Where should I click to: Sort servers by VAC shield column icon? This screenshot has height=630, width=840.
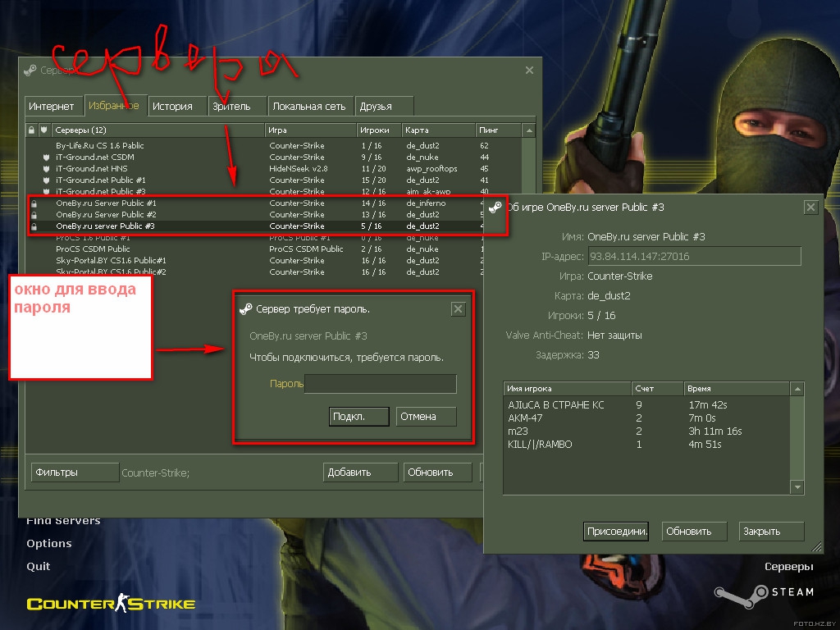44,130
